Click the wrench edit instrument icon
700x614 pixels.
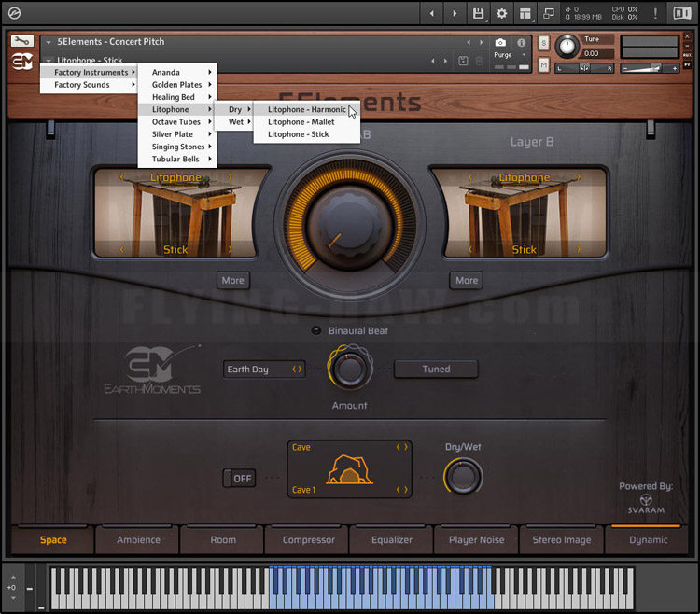pyautogui.click(x=21, y=41)
